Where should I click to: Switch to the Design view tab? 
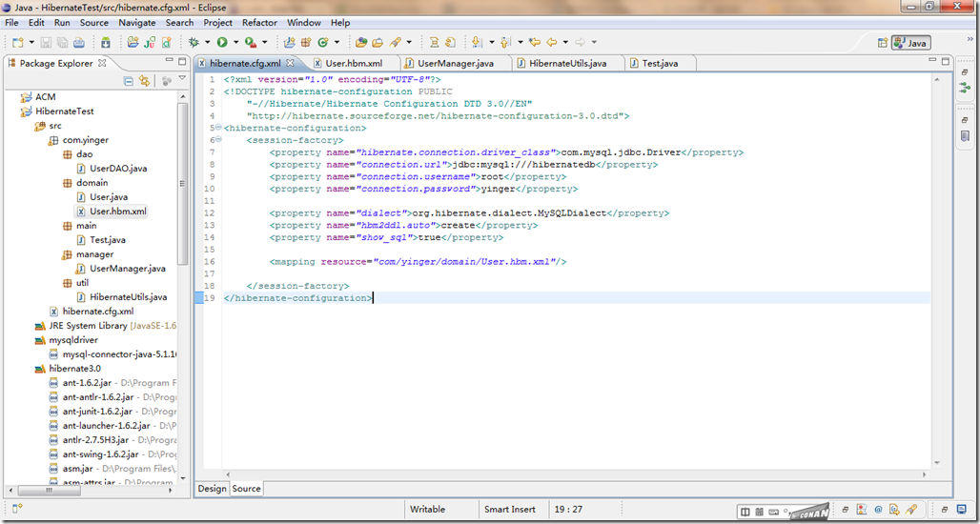[x=212, y=489]
